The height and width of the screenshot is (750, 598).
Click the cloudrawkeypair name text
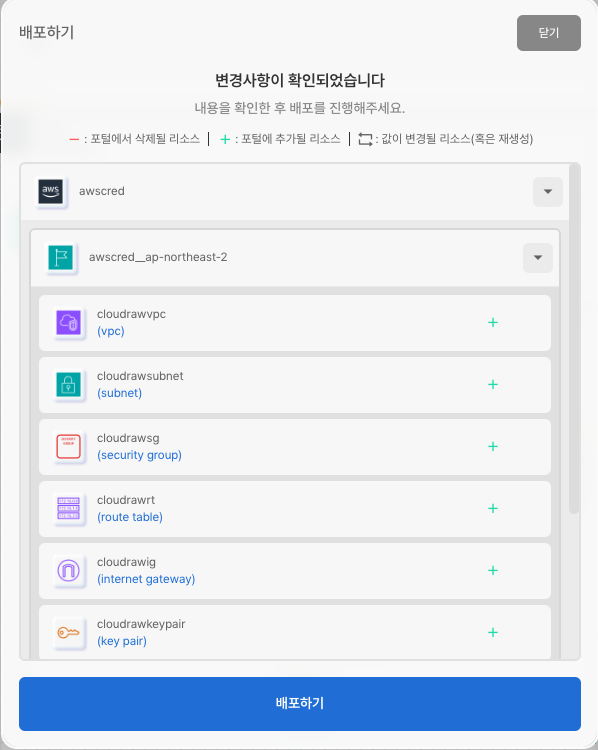point(141,624)
